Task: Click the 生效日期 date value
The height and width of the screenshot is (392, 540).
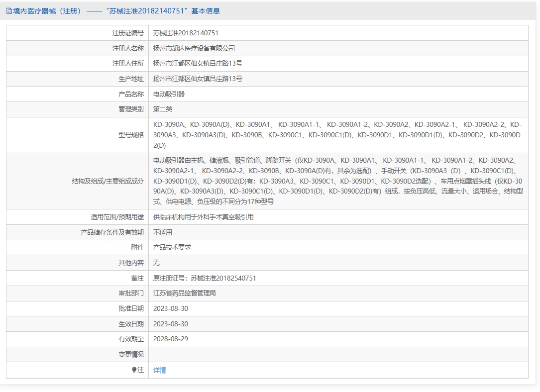Action: (x=171, y=324)
